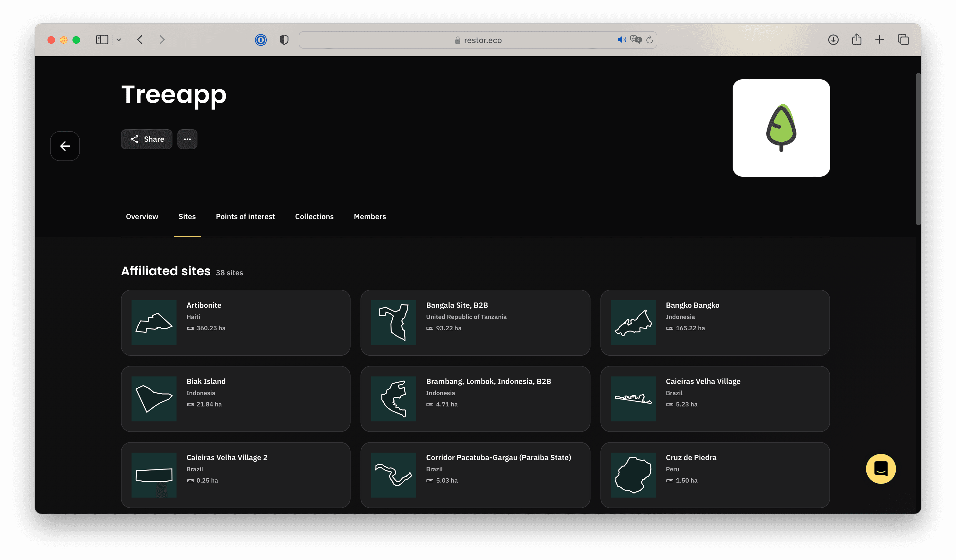Viewport: 956px width, 560px height.
Task: Click the translate page icon
Action: click(x=635, y=40)
